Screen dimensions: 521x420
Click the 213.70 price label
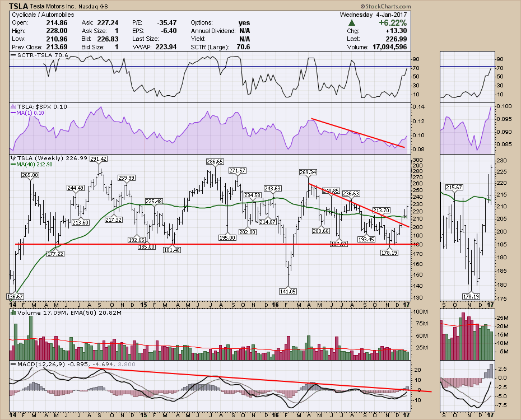click(381, 210)
